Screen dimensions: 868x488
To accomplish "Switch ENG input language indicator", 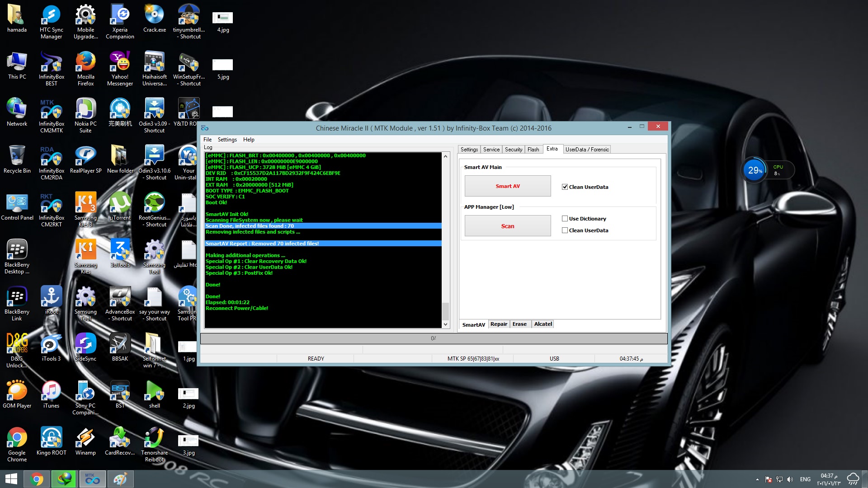I will (805, 479).
